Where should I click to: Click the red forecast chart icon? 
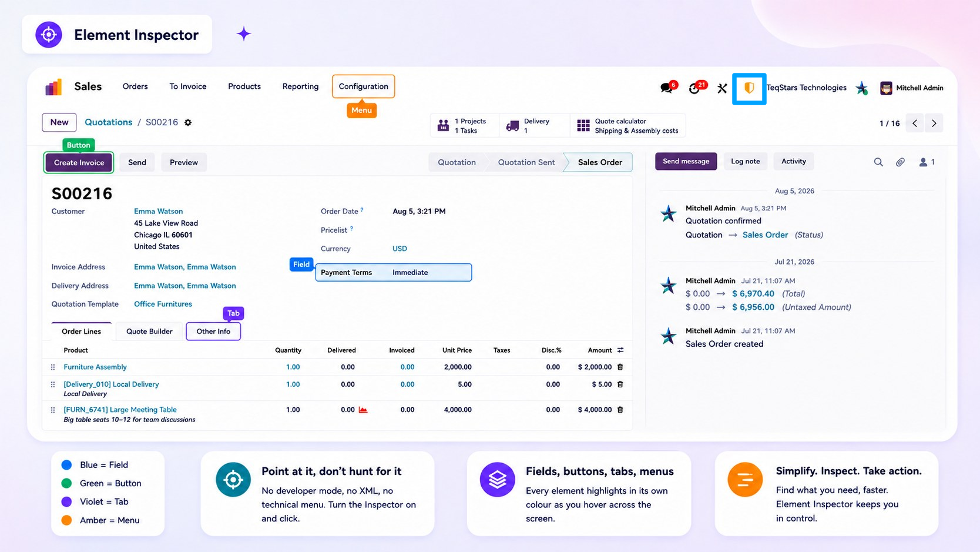point(363,410)
